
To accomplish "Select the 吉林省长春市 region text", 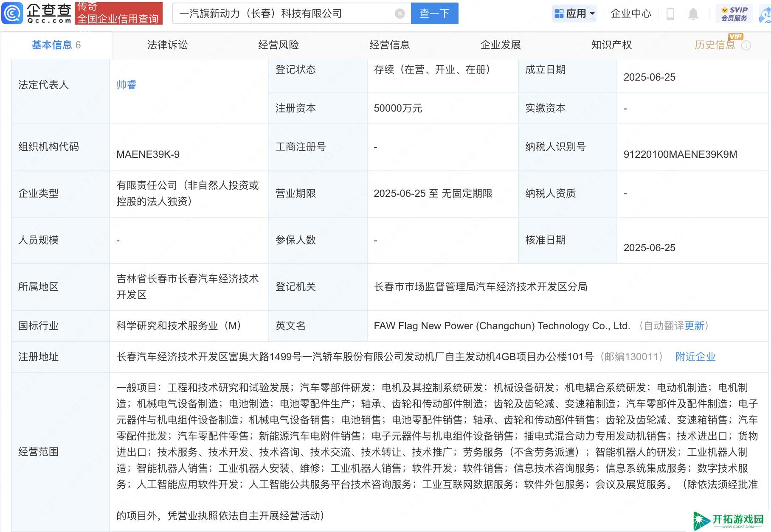I will (188, 287).
